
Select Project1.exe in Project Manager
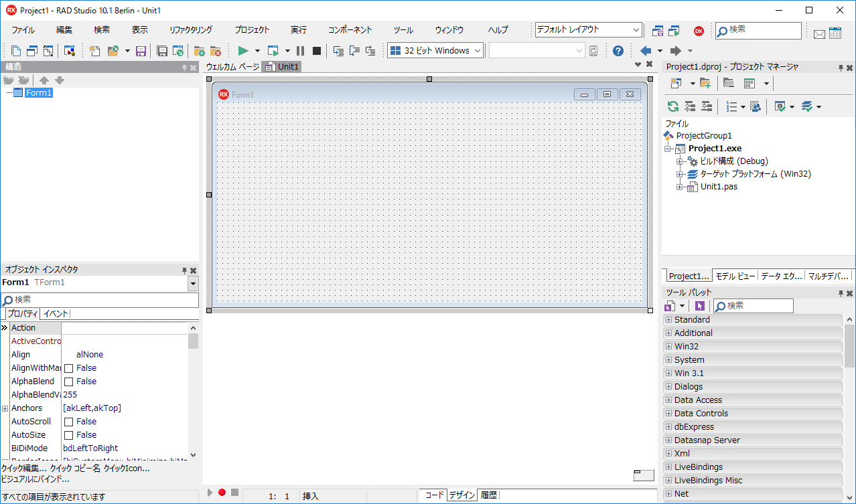click(715, 149)
